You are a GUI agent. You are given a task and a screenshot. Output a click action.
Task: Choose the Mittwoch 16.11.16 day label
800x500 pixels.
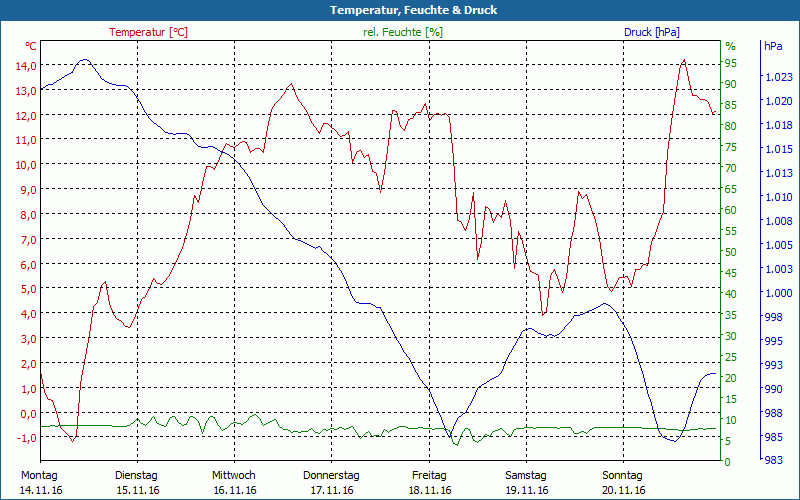coord(234,482)
